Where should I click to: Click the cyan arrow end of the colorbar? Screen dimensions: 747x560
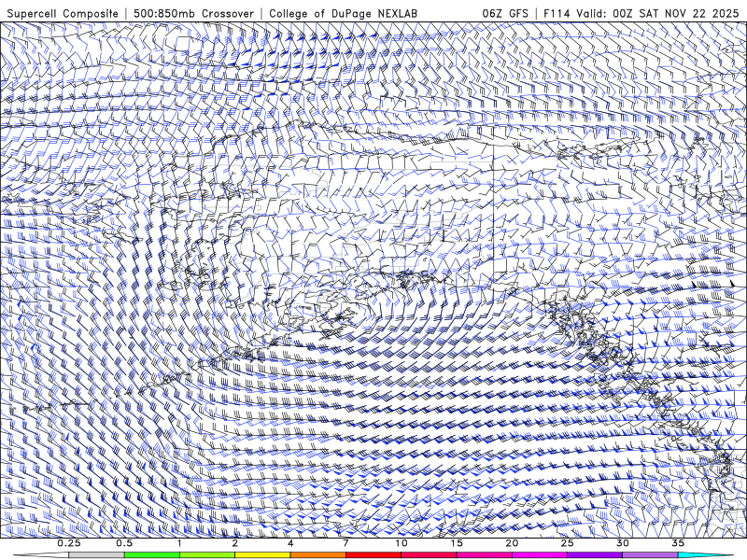coord(705,555)
